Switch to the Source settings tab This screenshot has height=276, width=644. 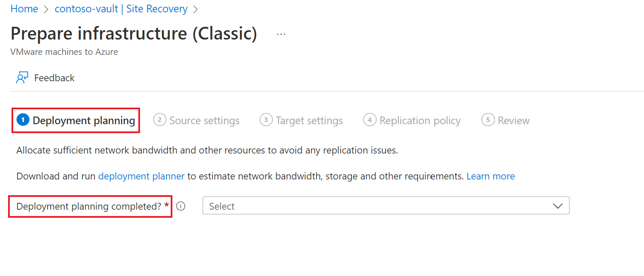click(204, 121)
